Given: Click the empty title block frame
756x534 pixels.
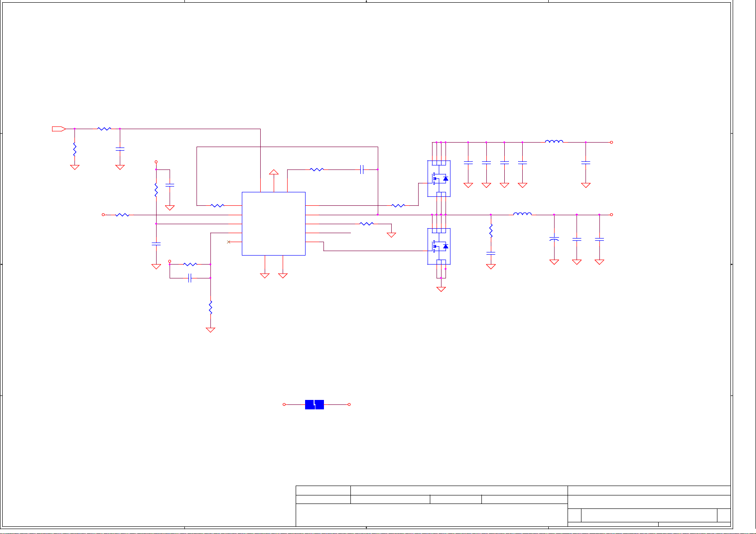Looking at the screenshot, I should (x=513, y=506).
